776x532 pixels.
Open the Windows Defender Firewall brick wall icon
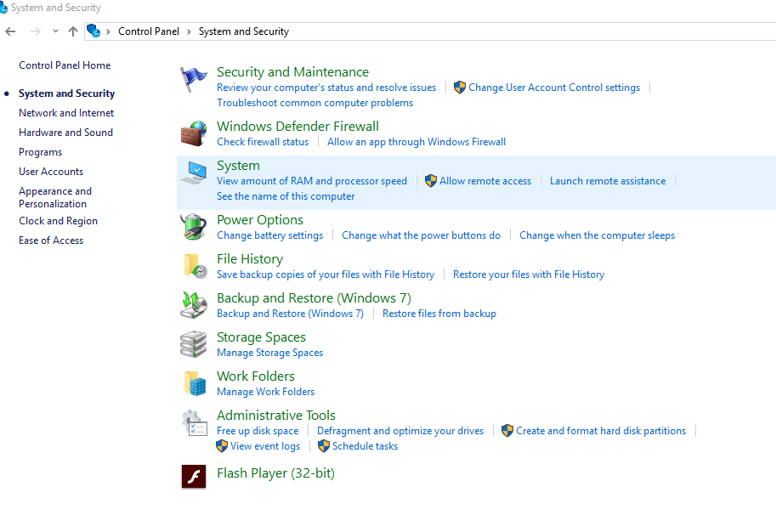tap(194, 133)
